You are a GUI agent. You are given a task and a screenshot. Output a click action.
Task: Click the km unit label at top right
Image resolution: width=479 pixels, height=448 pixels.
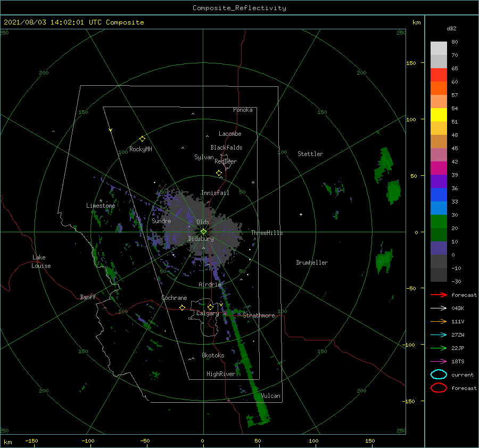click(416, 22)
